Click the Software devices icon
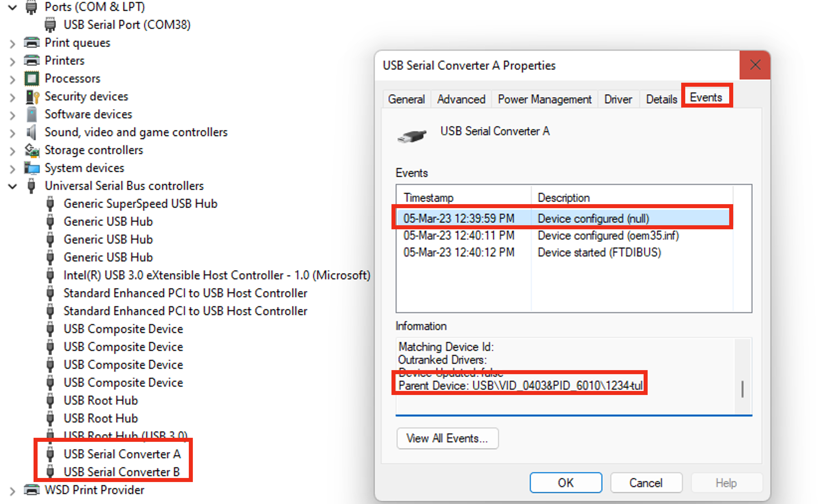 click(32, 115)
